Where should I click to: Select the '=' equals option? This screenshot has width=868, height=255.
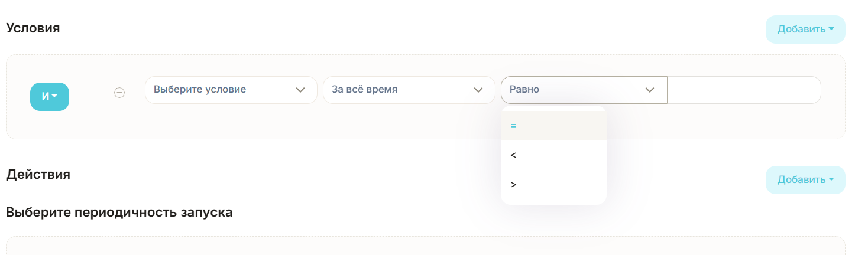click(x=553, y=126)
